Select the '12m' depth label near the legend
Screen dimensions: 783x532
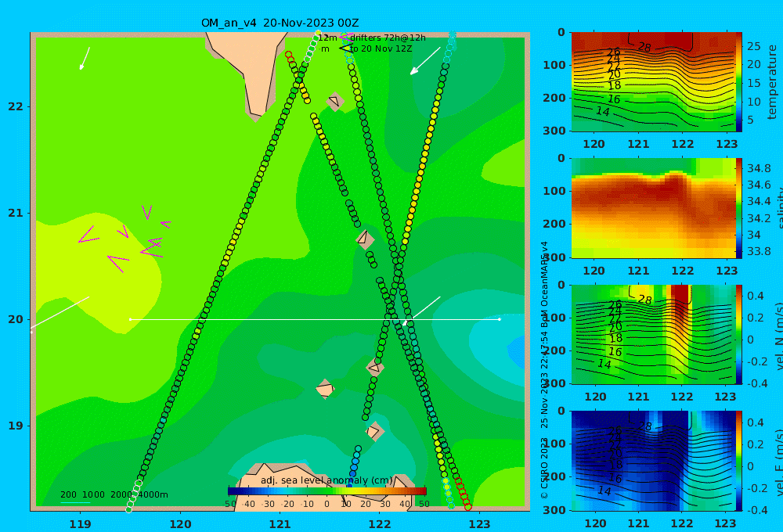click(327, 38)
